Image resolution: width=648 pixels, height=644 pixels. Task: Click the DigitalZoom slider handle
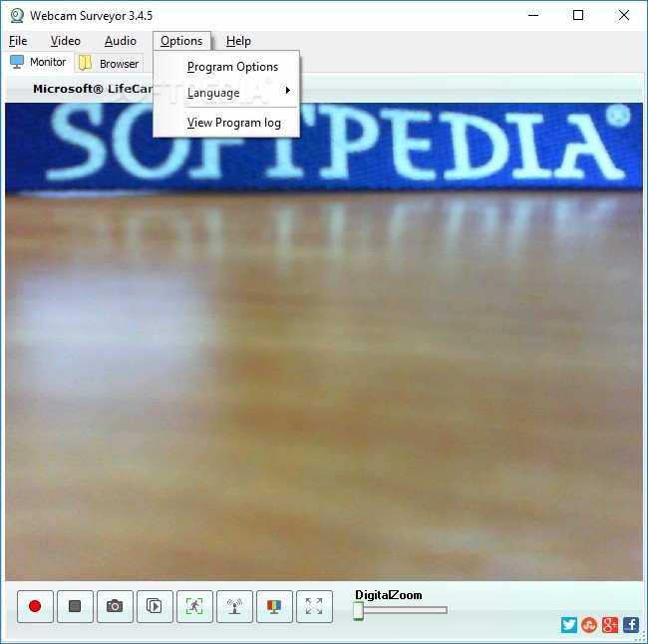(x=358, y=610)
